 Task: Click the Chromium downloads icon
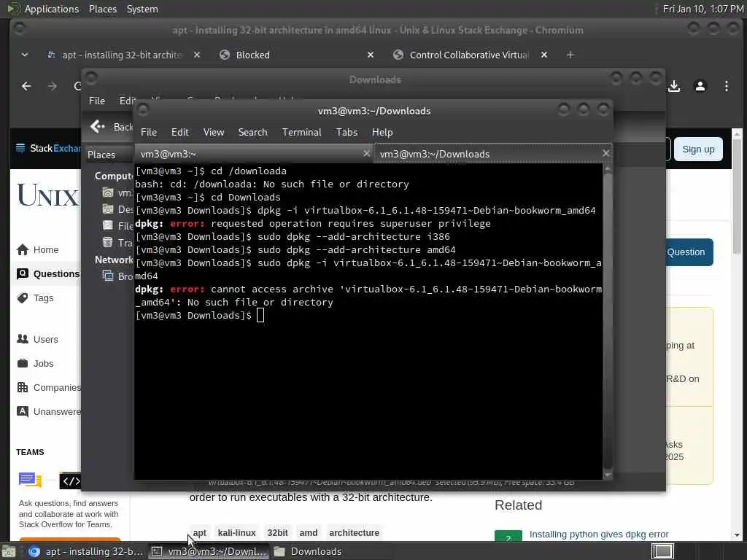point(673,86)
